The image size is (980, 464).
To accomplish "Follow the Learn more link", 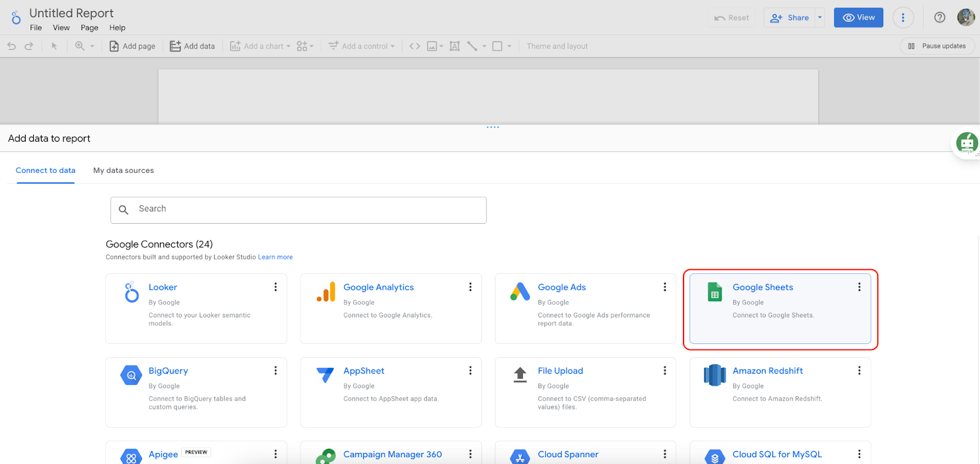I will 276,257.
